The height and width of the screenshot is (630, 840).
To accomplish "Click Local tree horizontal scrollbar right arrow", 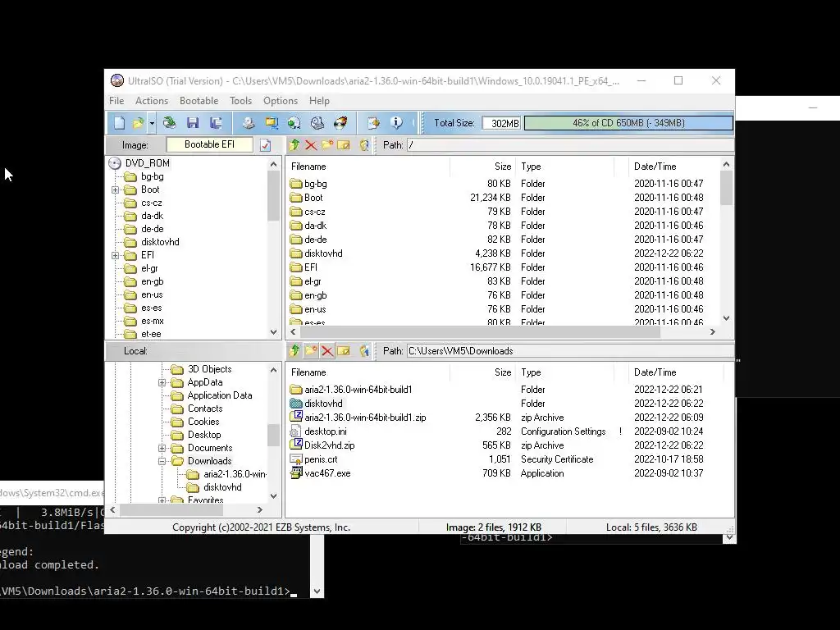I will click(260, 510).
